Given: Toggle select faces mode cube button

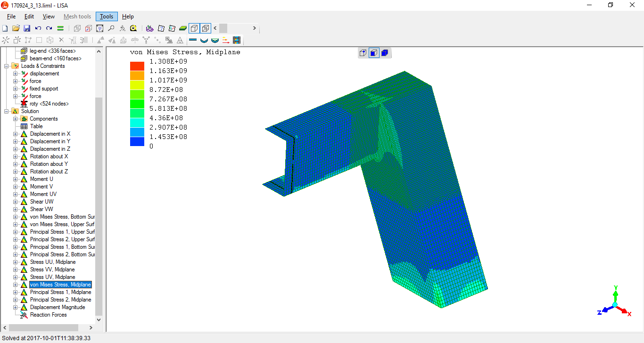Looking at the screenshot, I should (x=373, y=53).
